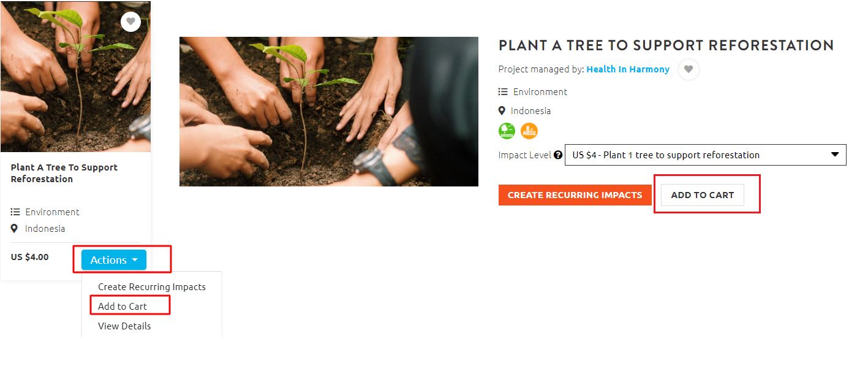
Task: Click the Indonesia location pin in details
Action: (x=502, y=111)
